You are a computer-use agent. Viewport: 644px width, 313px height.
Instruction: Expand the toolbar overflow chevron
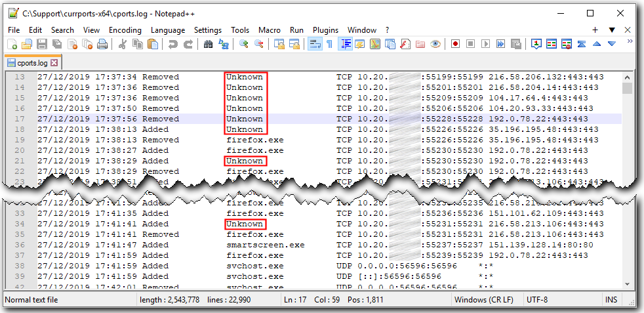630,41
